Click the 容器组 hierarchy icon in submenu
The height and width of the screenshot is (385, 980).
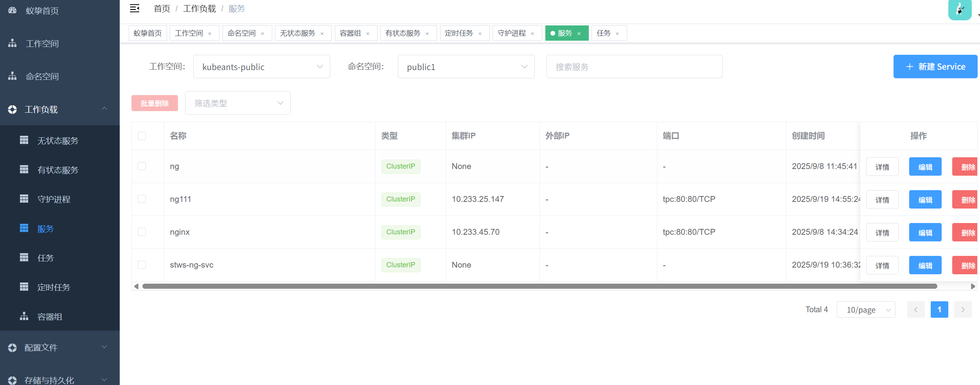[24, 316]
